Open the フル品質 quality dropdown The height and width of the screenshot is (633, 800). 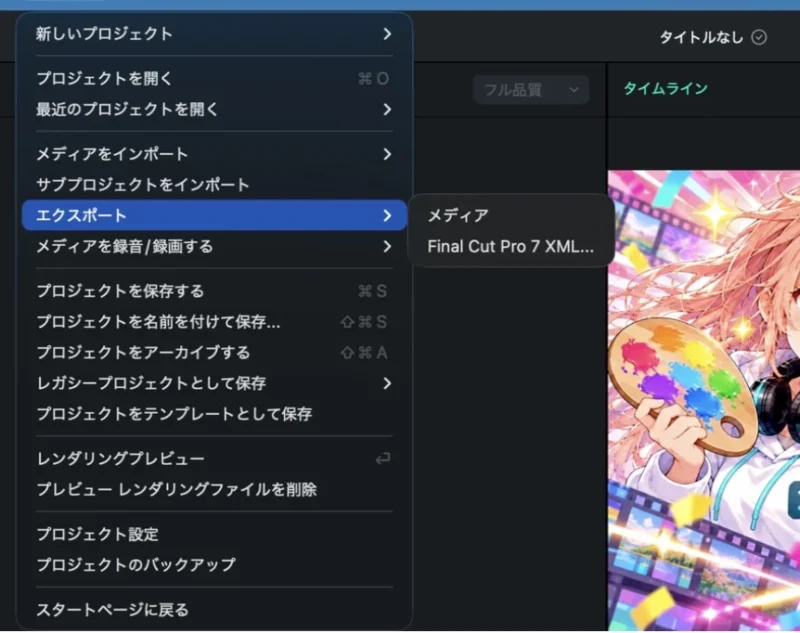pos(531,90)
